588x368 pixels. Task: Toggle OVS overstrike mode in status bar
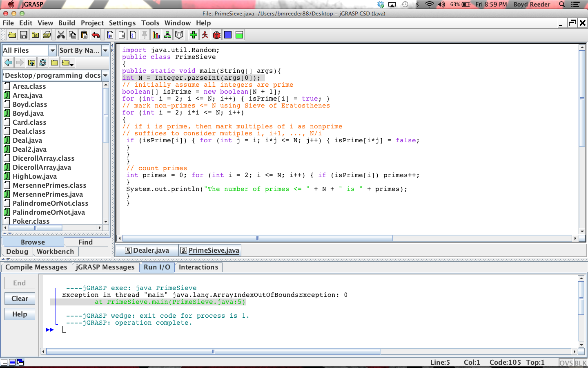point(566,363)
